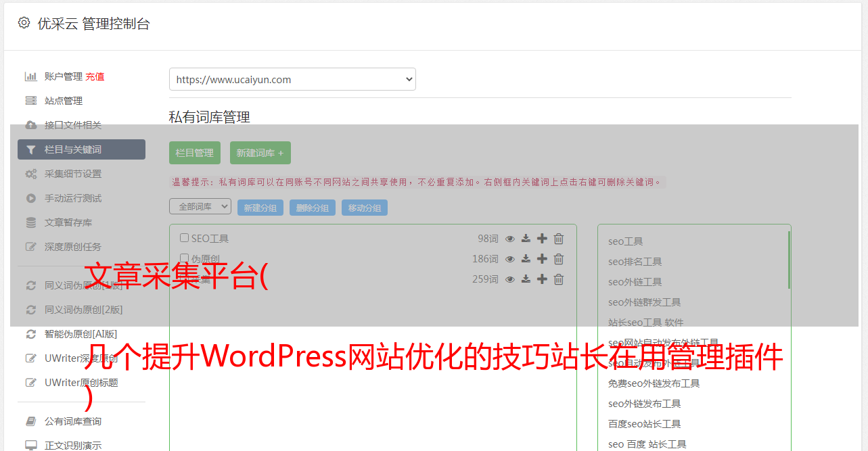Click the '259词' count
The image size is (868, 451).
485,279
